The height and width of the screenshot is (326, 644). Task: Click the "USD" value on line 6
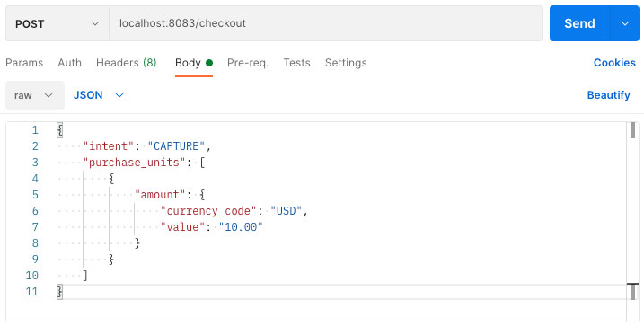287,211
